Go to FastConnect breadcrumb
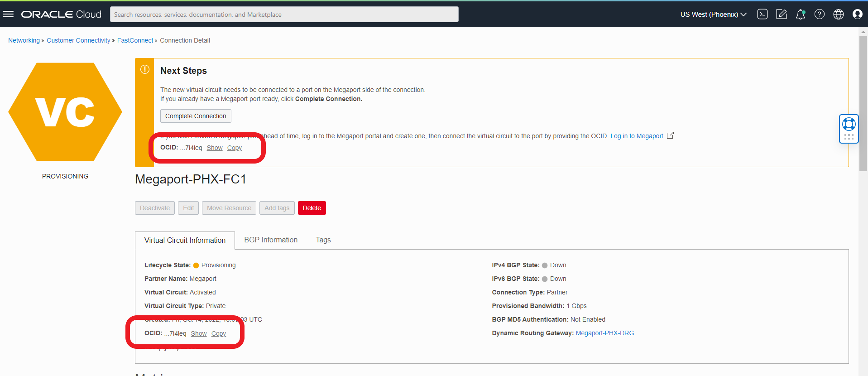The height and width of the screenshot is (376, 868). [135, 40]
